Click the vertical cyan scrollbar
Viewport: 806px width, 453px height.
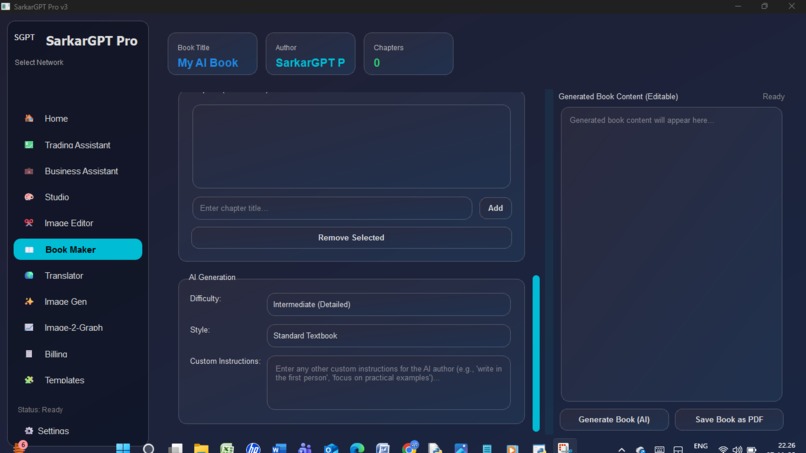coord(536,353)
